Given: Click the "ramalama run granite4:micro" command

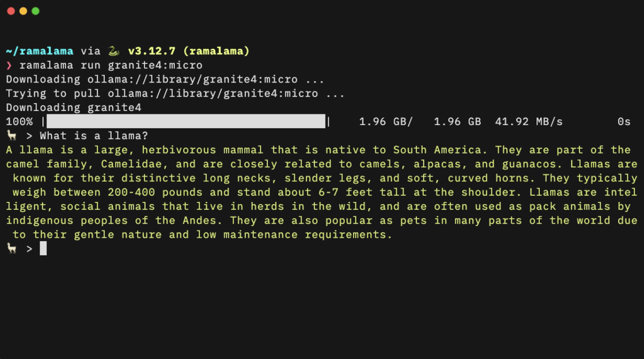Looking at the screenshot, I should click(x=111, y=66).
